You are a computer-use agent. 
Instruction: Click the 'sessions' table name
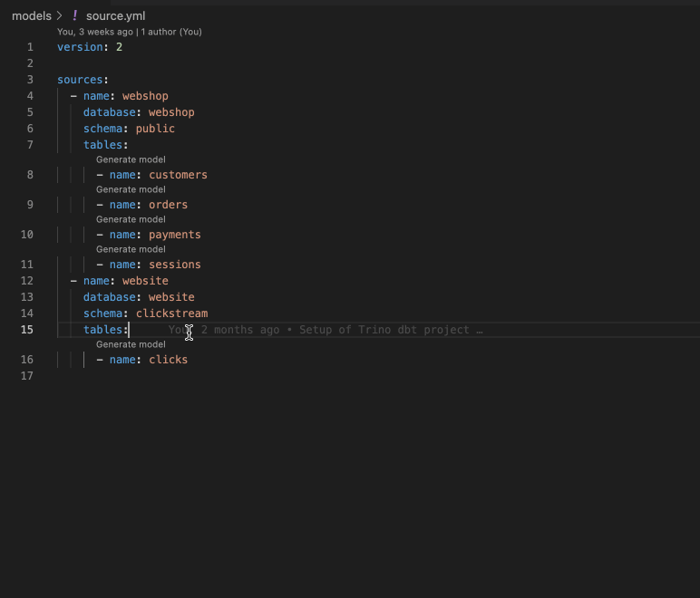175,265
